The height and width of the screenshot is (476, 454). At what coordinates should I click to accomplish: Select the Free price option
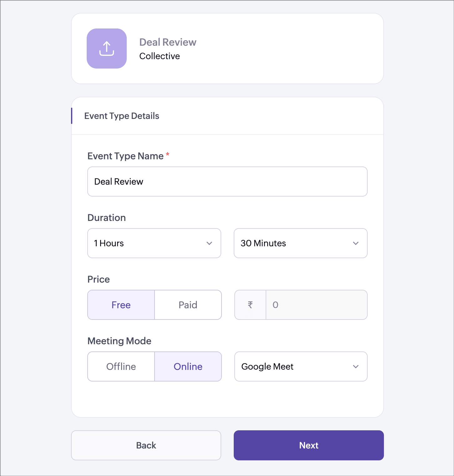coord(121,305)
